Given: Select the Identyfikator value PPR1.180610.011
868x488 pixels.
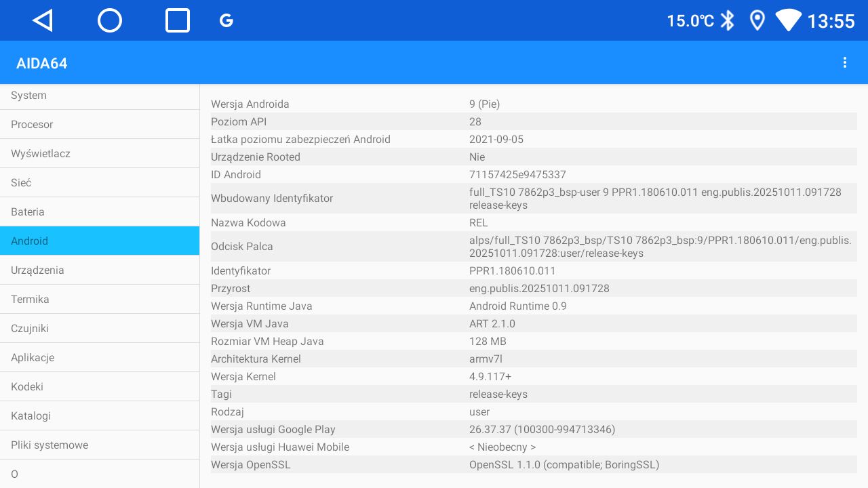Looking at the screenshot, I should click(513, 270).
